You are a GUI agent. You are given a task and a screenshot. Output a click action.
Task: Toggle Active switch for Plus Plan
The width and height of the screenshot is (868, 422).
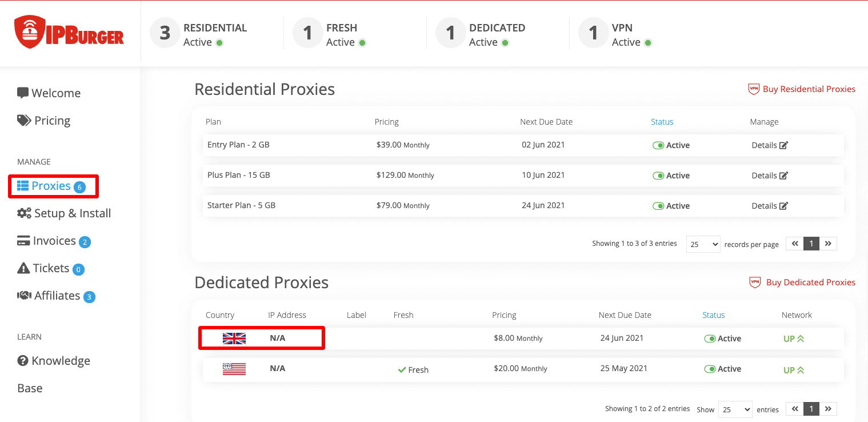coord(658,176)
